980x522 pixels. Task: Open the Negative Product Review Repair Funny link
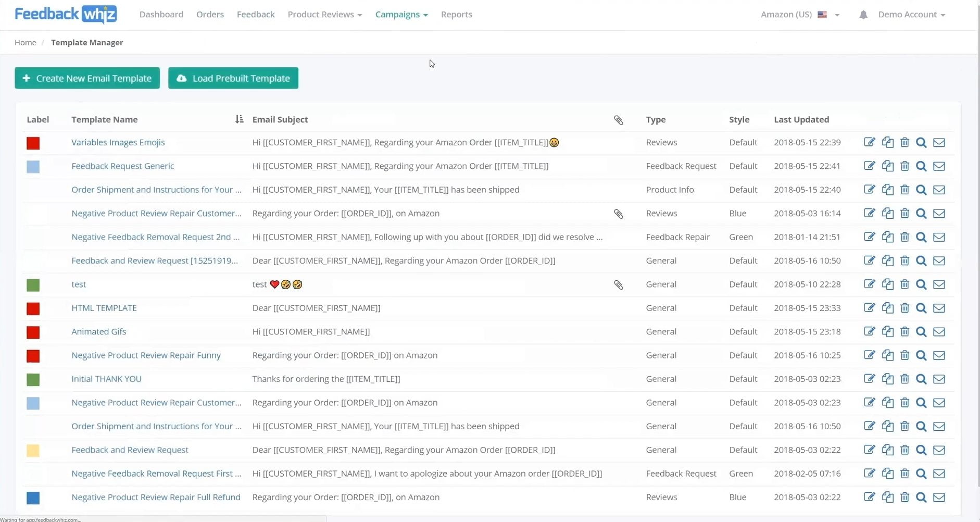146,355
